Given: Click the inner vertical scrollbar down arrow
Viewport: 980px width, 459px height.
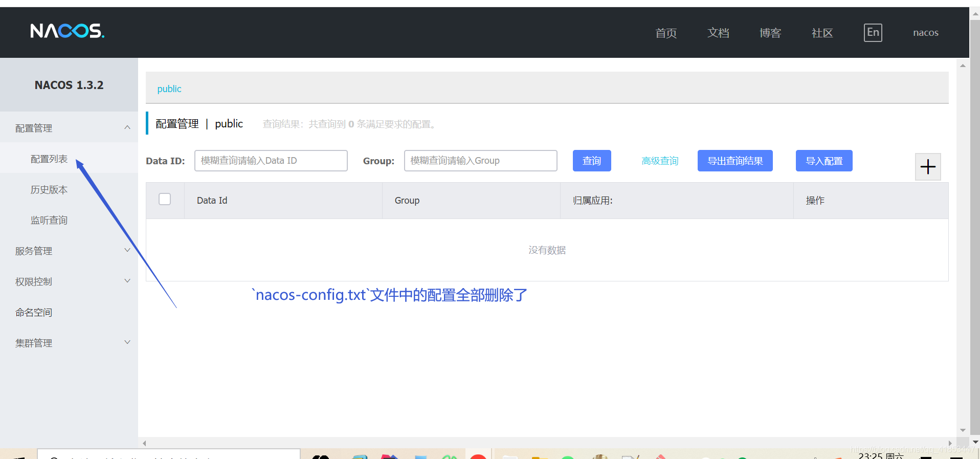Looking at the screenshot, I should pos(963,430).
